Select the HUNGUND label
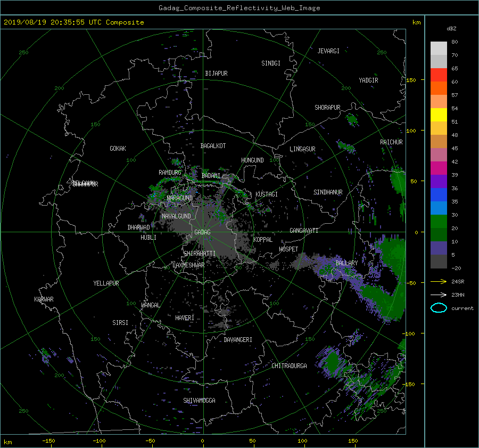The image size is (479, 448). click(252, 160)
